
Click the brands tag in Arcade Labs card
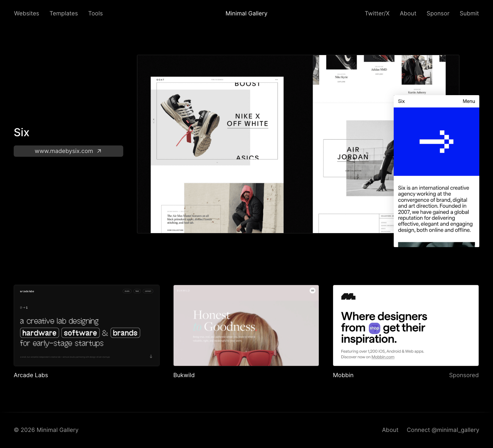tap(125, 333)
